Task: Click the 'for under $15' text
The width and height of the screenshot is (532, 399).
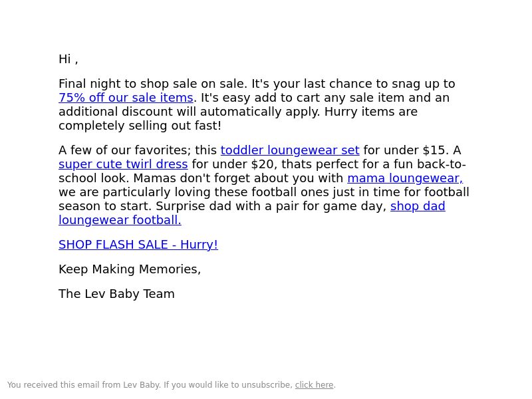Action: 406,150
